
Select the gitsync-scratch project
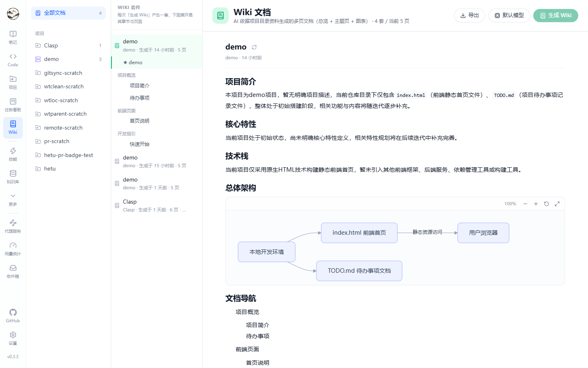(x=68, y=73)
